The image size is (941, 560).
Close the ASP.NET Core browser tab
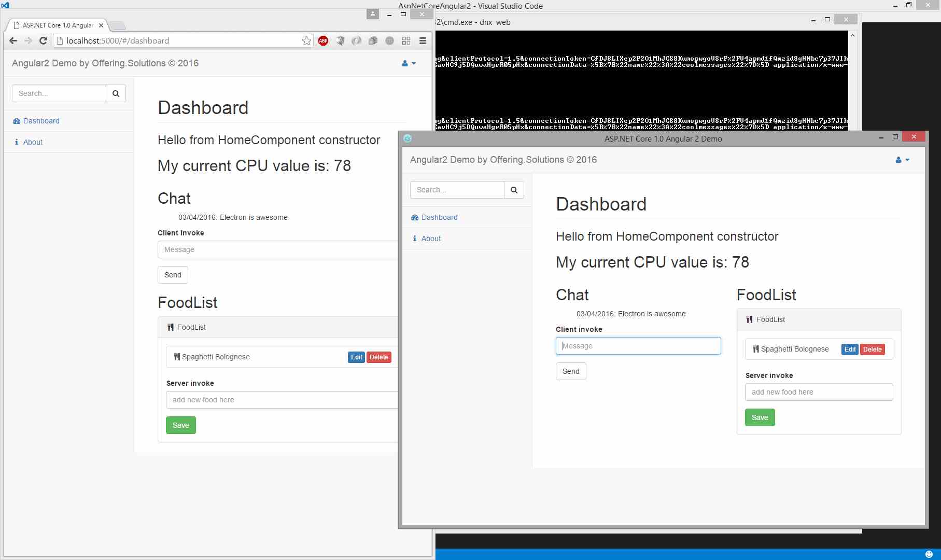tap(101, 25)
